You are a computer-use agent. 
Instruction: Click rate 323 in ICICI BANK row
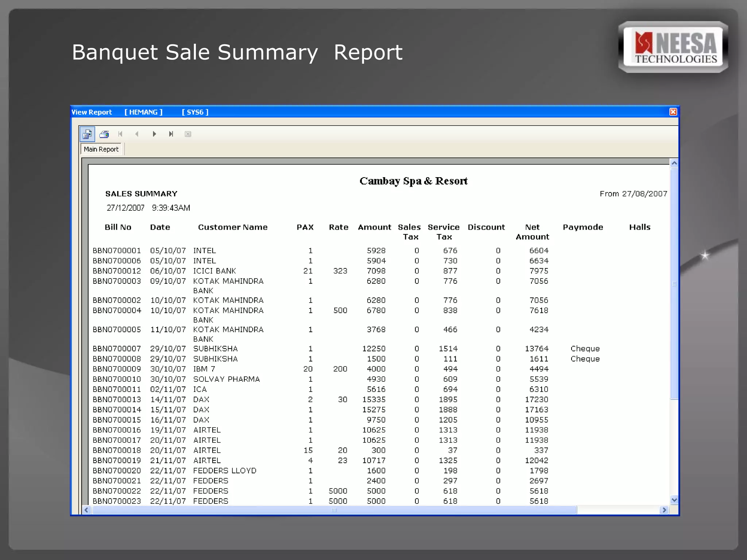[x=340, y=271]
